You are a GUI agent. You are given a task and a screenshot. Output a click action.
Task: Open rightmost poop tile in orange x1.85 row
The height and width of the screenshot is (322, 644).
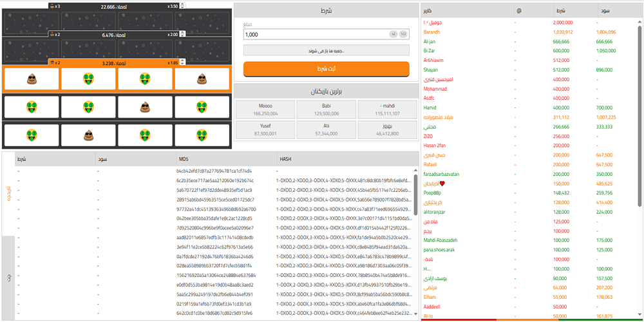[202, 79]
